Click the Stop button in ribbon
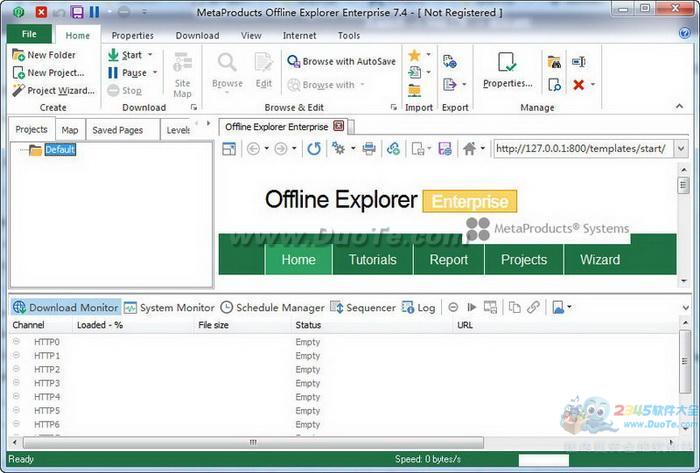The height and width of the screenshot is (473, 700). tap(125, 91)
